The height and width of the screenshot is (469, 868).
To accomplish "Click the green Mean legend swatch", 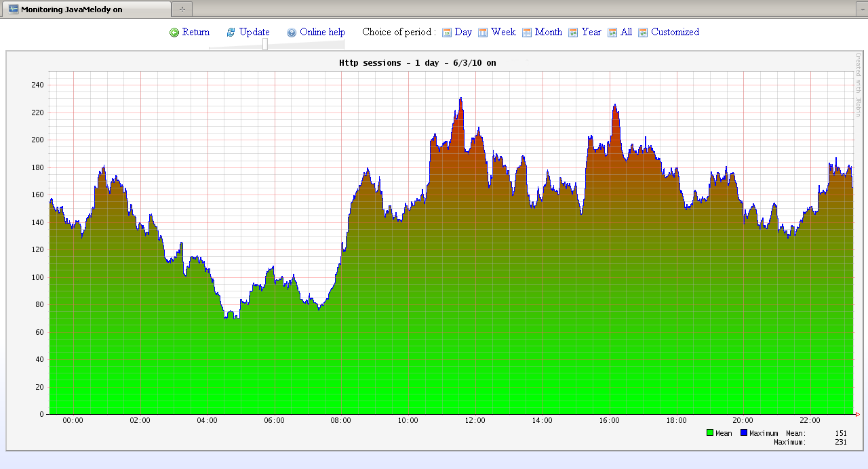I will tap(710, 433).
